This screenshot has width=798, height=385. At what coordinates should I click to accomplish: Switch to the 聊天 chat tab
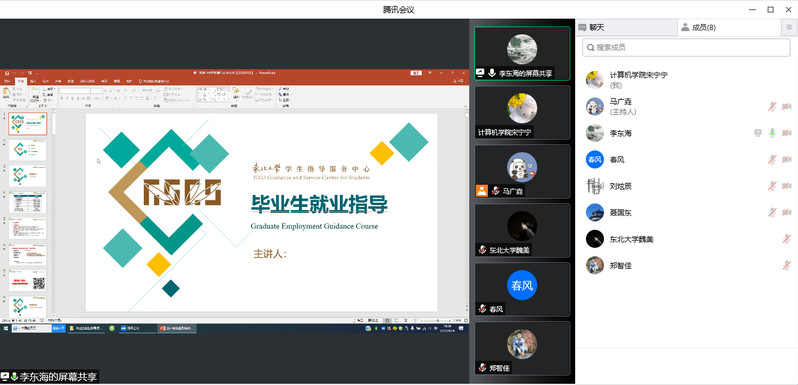(x=626, y=28)
